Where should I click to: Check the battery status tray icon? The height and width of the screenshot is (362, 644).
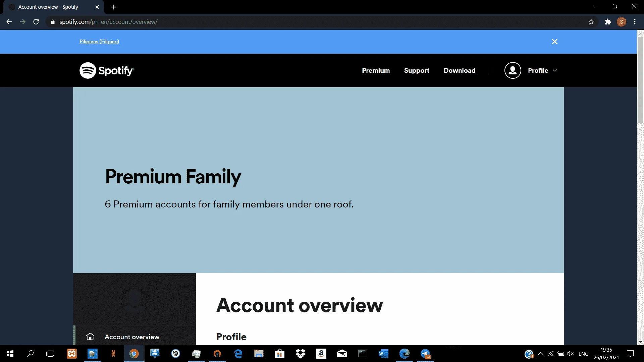click(561, 354)
